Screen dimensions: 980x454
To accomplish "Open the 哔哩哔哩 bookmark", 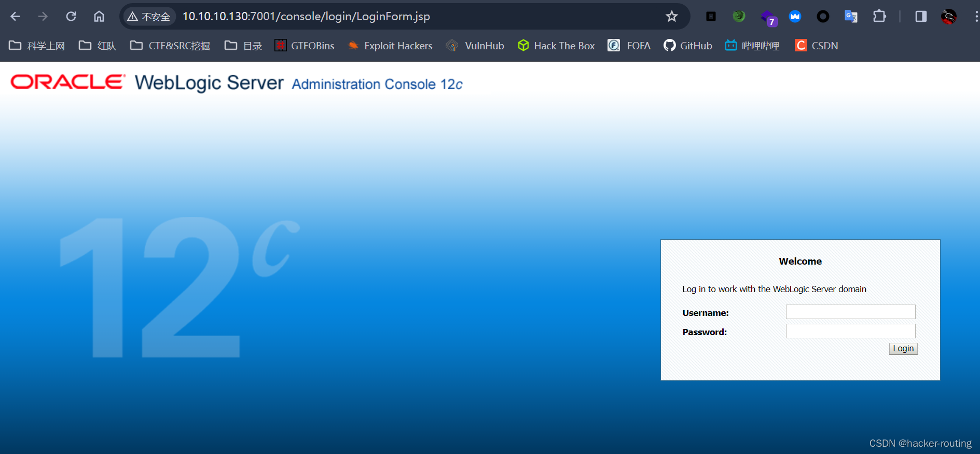I will pyautogui.click(x=752, y=46).
